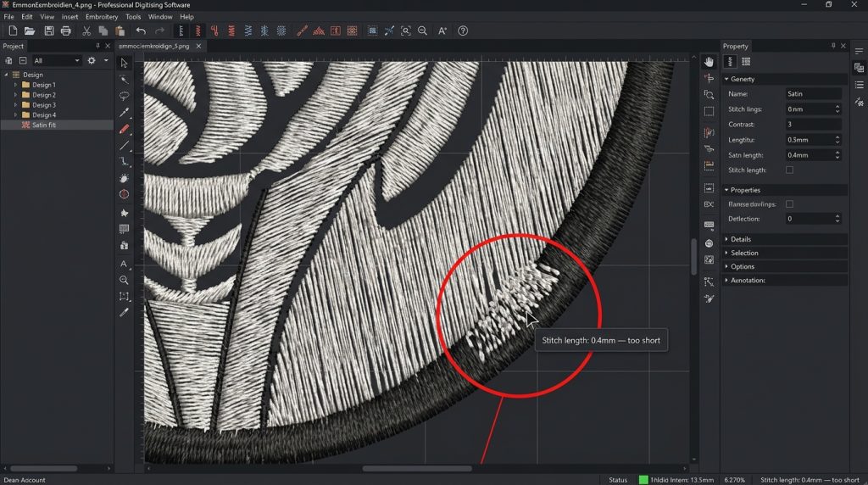The image size is (868, 485).
Task: Collapse the Generty section
Action: pos(726,79)
